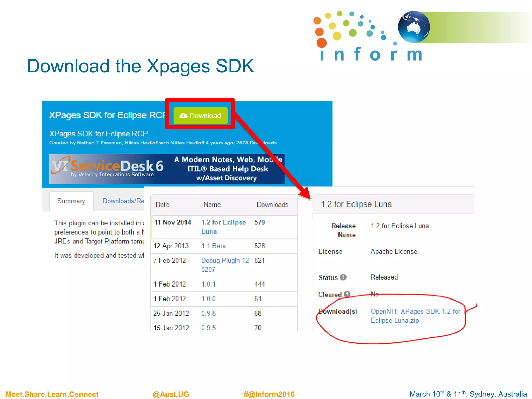Open Nathan T Freeman's profile link
Screen dimensions: 532x399
point(99,143)
